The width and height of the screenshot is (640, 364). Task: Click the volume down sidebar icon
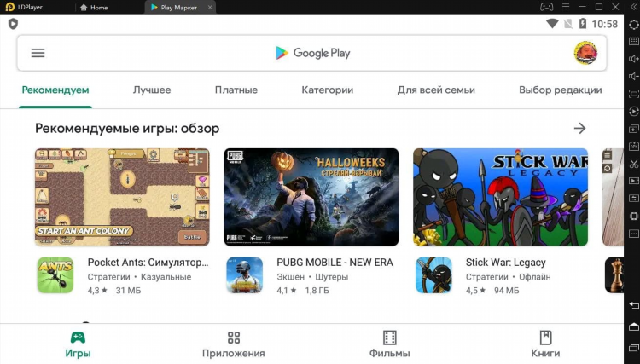[x=634, y=76]
